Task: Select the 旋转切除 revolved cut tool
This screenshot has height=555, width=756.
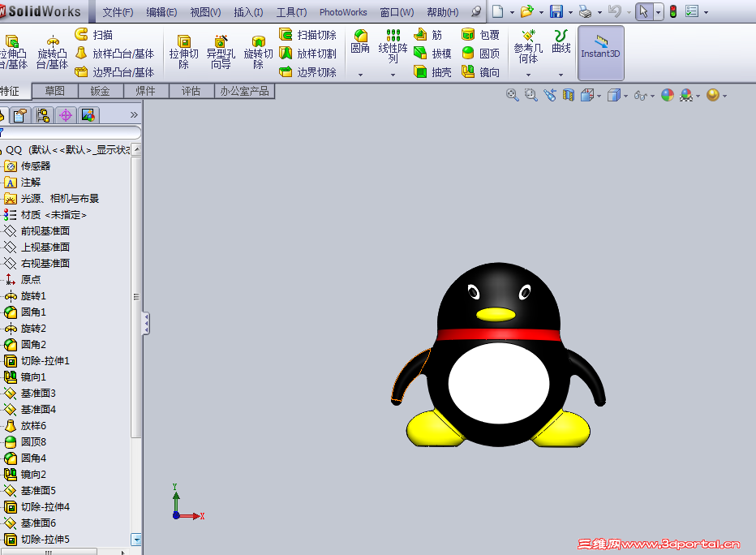Action: pos(259,52)
